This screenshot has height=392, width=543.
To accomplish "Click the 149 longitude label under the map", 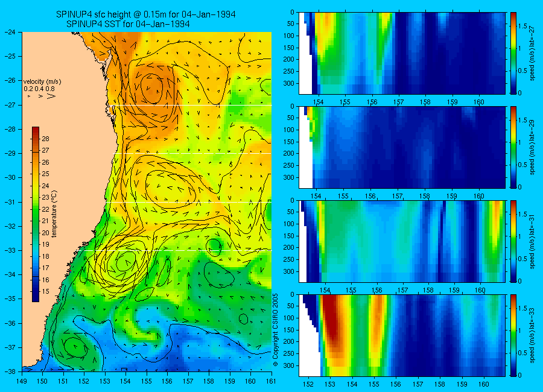I will point(22,381).
